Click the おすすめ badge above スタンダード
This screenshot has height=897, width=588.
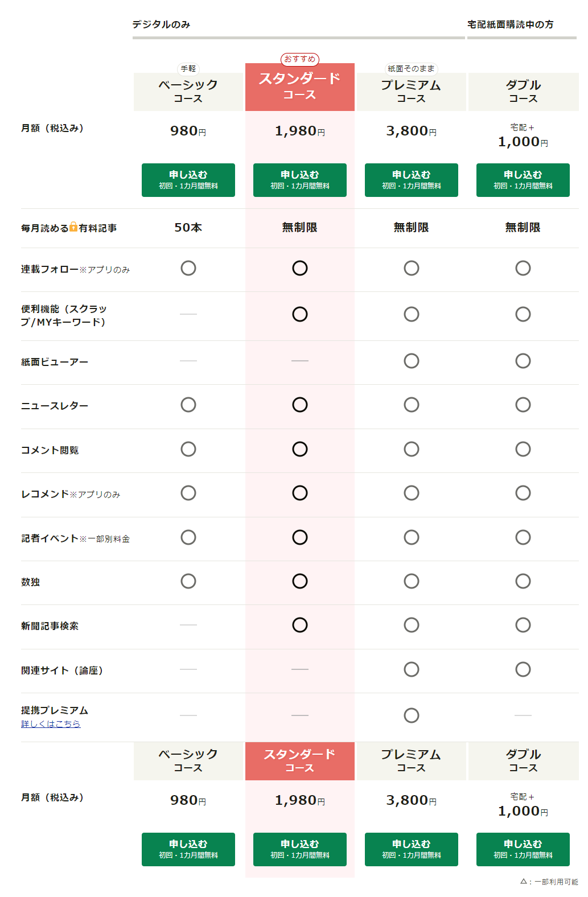coord(300,59)
